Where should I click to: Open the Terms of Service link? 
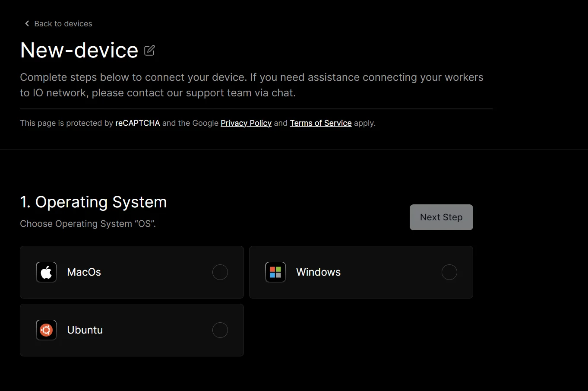pos(321,123)
